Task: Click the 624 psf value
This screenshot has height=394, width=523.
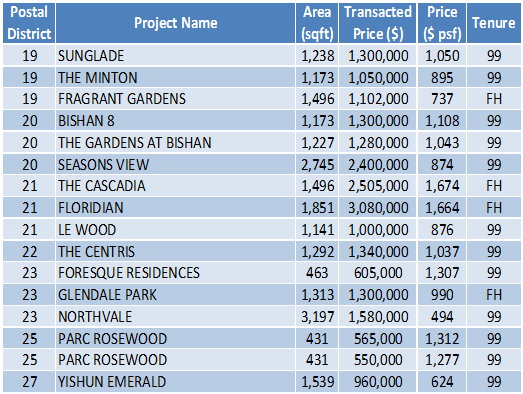Action: [442, 382]
